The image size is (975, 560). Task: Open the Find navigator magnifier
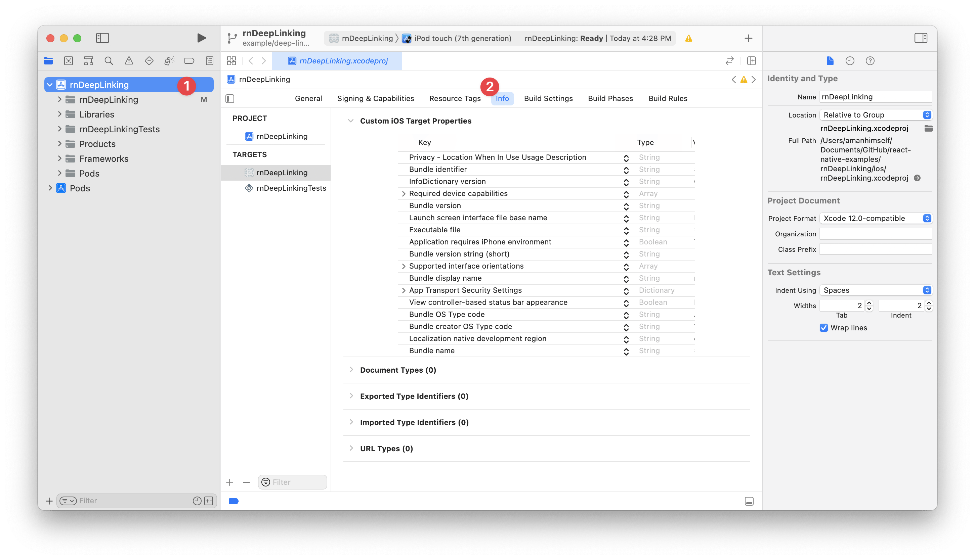click(x=109, y=60)
